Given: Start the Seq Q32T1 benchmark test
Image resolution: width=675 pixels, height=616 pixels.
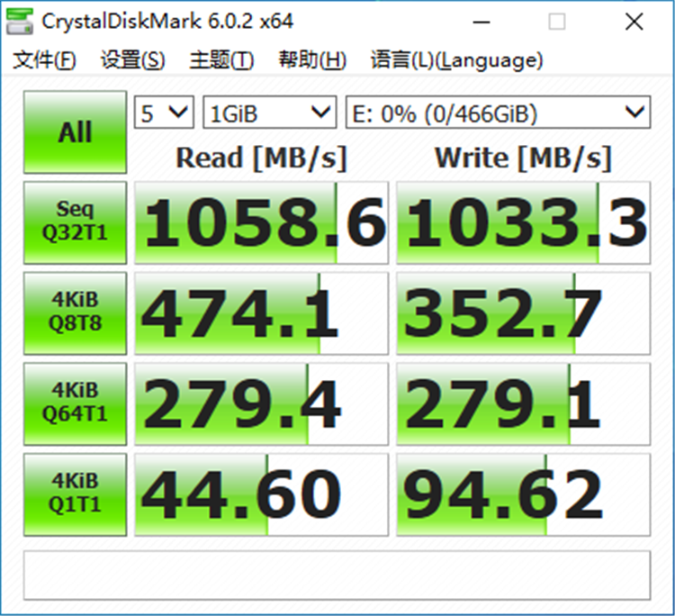Looking at the screenshot, I should [75, 222].
